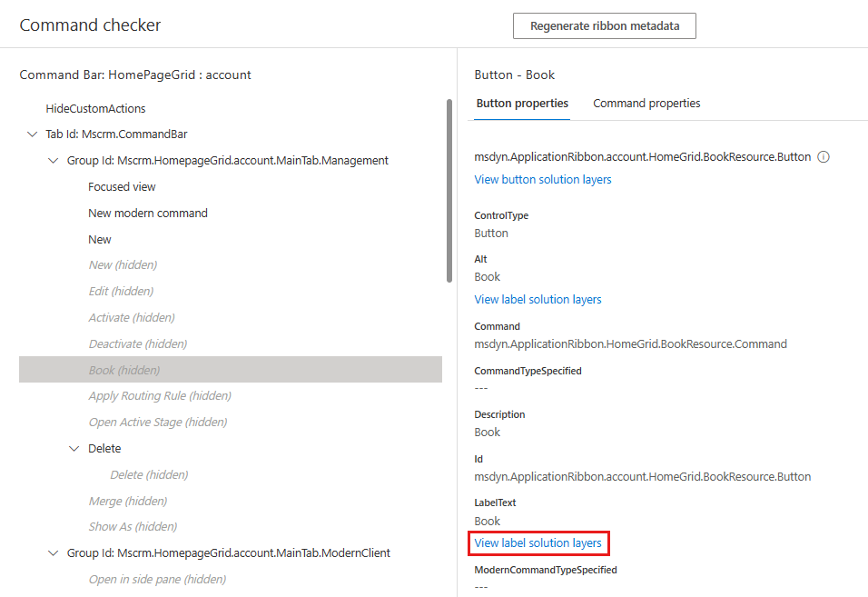Select New modern command item
The width and height of the screenshot is (868, 597).
(148, 214)
